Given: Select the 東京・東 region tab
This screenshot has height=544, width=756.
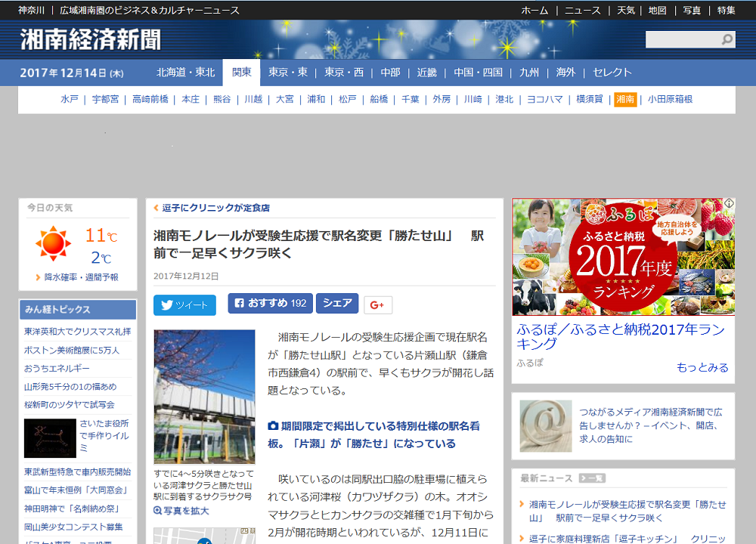Looking at the screenshot, I should (x=288, y=73).
